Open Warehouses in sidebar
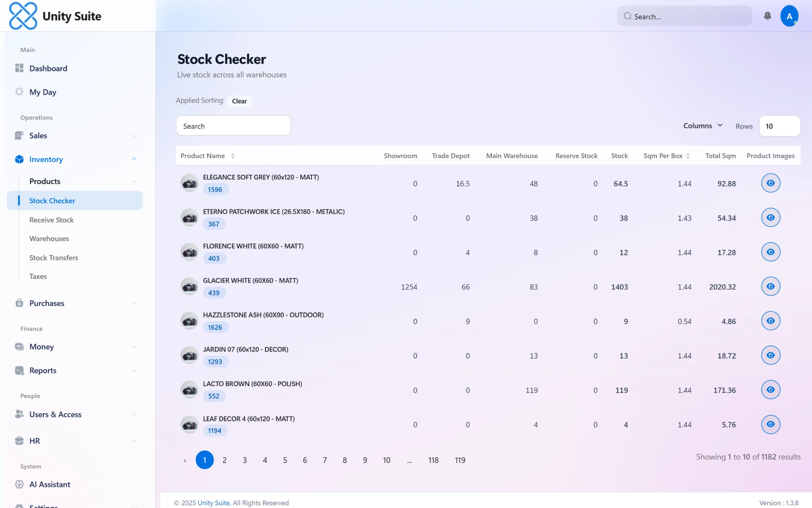This screenshot has height=508, width=812. [x=49, y=239]
